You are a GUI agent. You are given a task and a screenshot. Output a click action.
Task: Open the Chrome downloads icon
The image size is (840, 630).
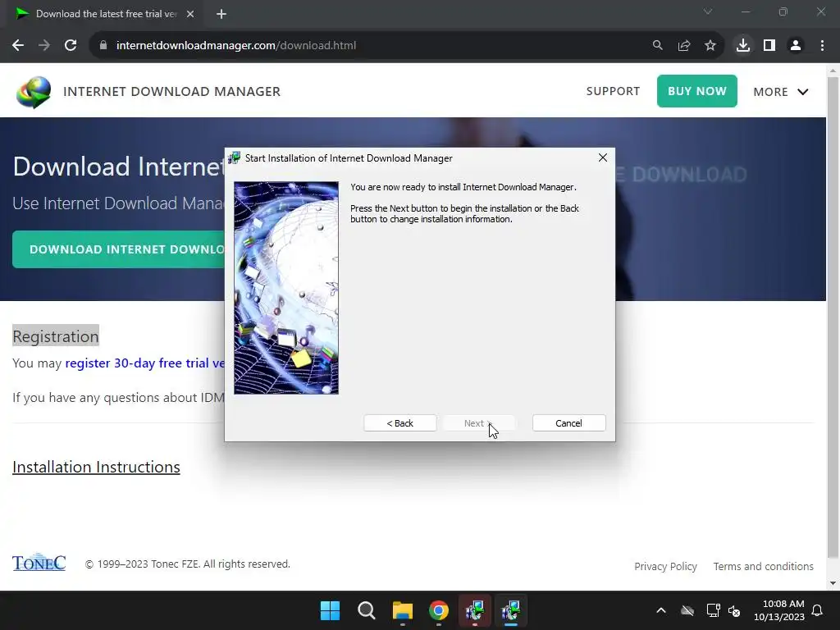point(743,46)
